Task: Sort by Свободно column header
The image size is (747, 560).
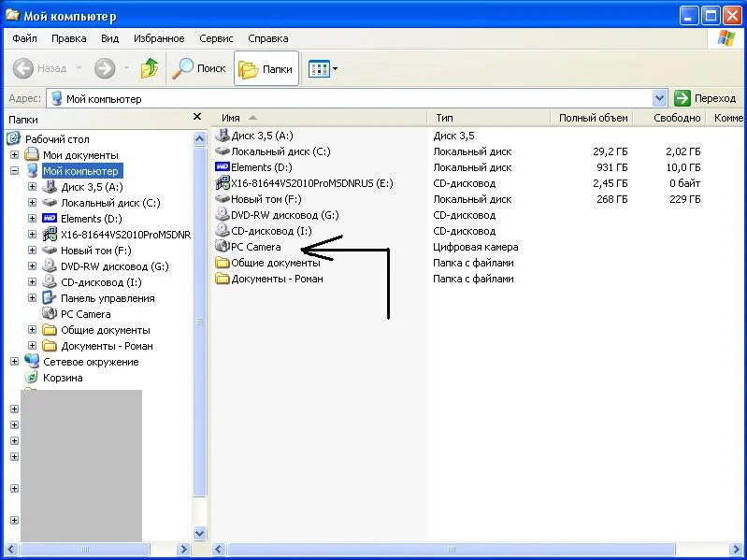Action: (670, 118)
